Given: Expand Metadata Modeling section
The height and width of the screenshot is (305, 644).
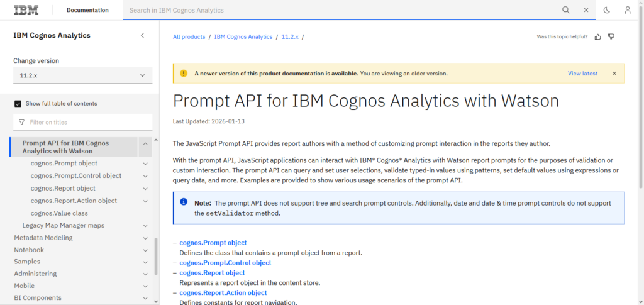Looking at the screenshot, I should tap(145, 238).
